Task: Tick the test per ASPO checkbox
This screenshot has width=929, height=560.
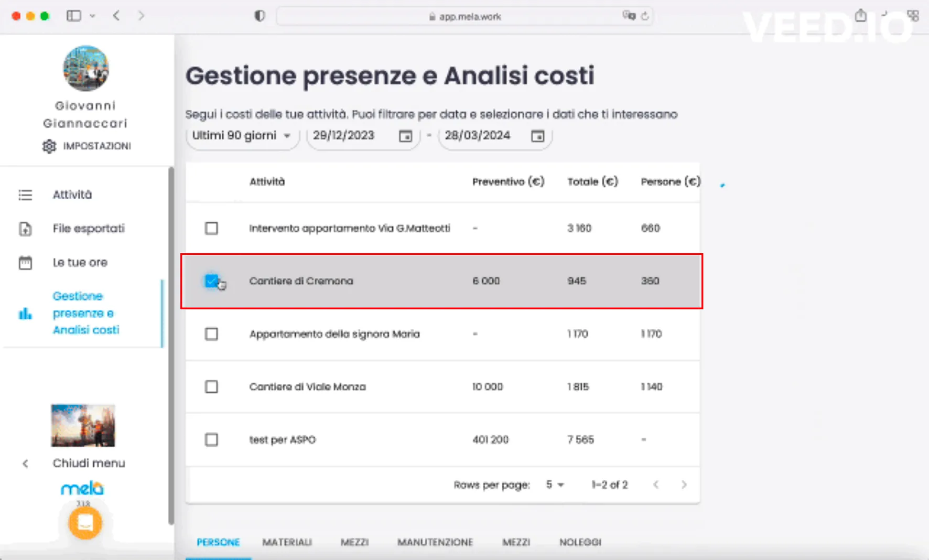Action: [x=211, y=439]
